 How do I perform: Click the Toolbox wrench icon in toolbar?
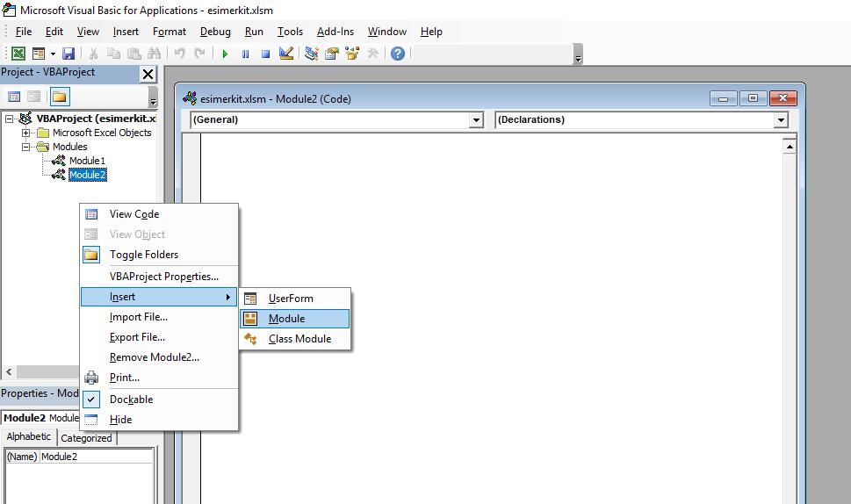click(x=373, y=54)
